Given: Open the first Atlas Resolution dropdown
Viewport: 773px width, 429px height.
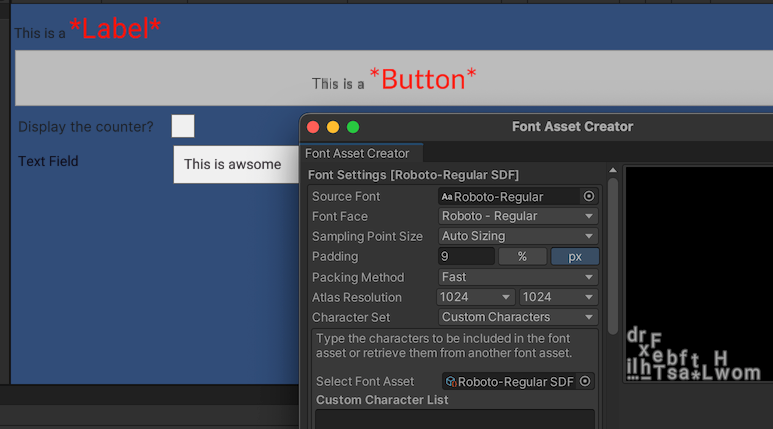Looking at the screenshot, I should point(476,297).
